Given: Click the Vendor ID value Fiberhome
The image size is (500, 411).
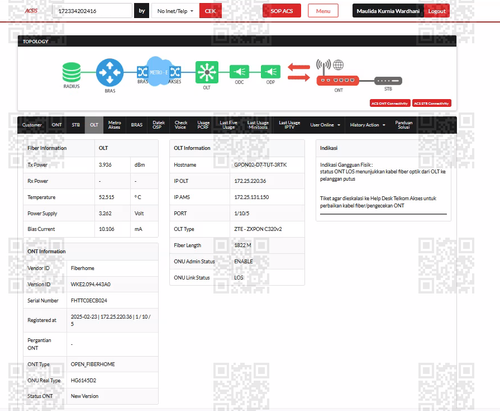Looking at the screenshot, I should click(x=82, y=268).
